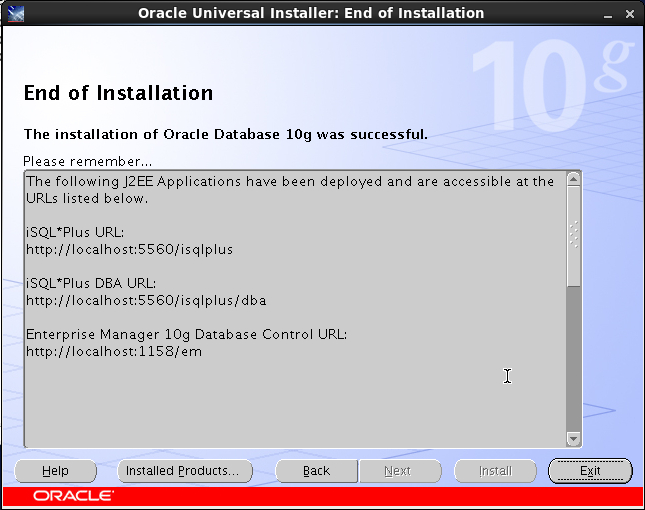The height and width of the screenshot is (510, 645).
Task: Open the Installed Products dialog
Action: tap(185, 471)
